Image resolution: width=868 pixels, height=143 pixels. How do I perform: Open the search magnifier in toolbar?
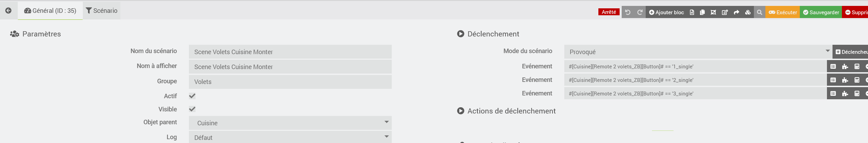[759, 12]
